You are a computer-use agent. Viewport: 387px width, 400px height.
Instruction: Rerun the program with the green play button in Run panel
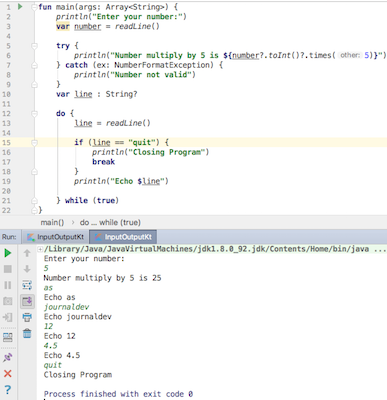8,253
